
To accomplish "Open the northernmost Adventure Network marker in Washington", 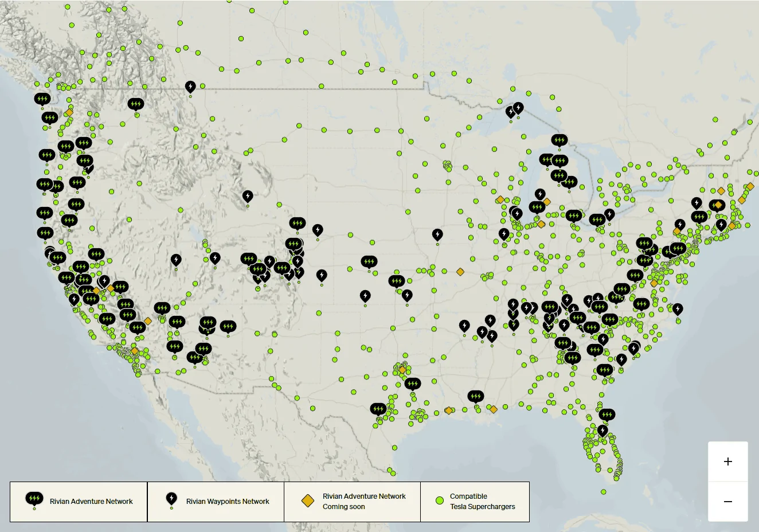I will coord(42,99).
